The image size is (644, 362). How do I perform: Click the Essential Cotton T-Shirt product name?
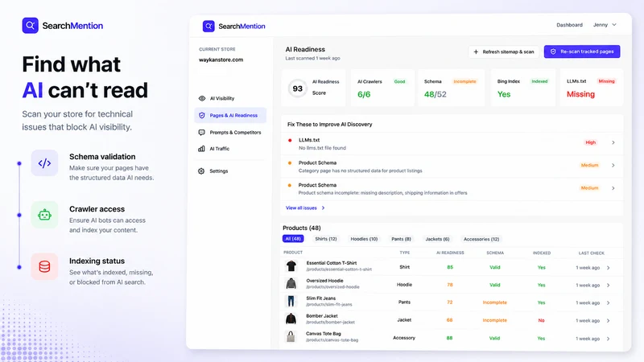pos(332,263)
